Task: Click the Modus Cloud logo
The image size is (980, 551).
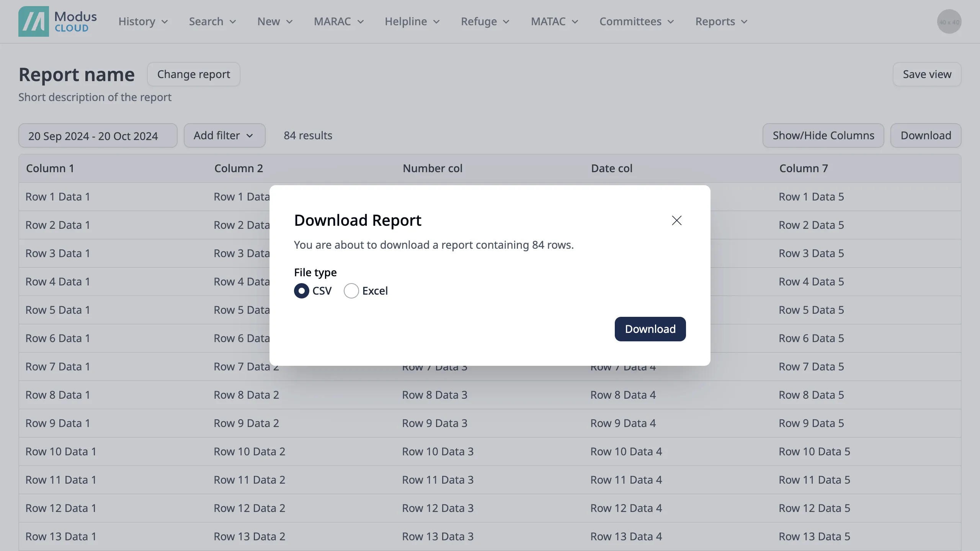Action: click(x=57, y=21)
